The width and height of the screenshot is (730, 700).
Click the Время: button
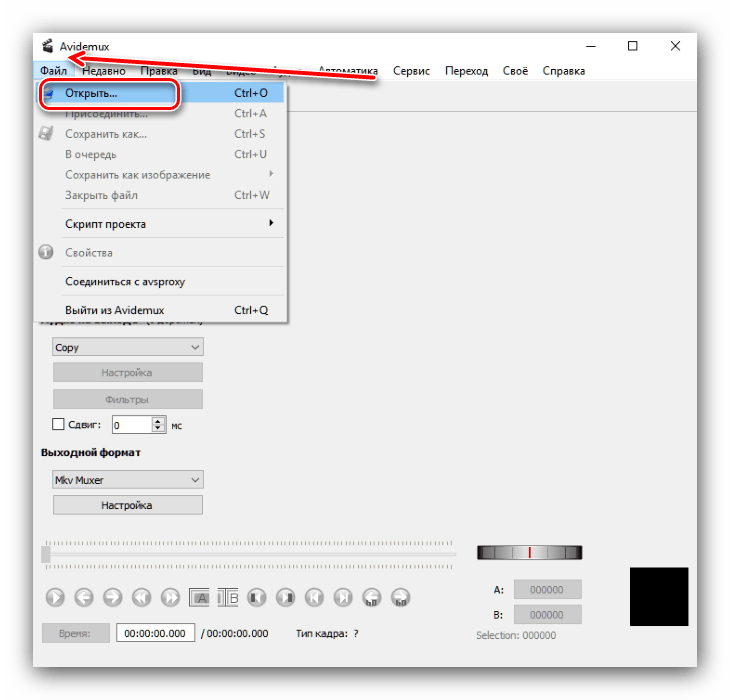[x=75, y=633]
